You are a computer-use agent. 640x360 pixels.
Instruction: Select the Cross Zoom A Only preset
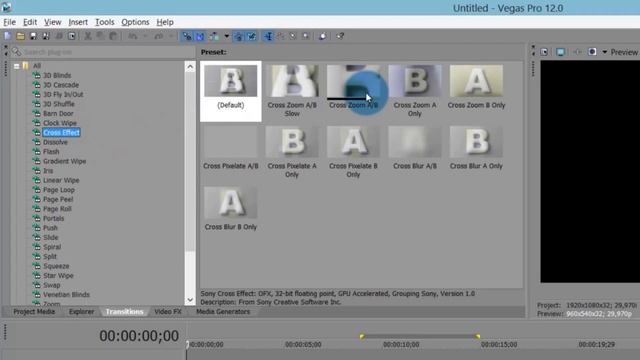click(x=415, y=91)
